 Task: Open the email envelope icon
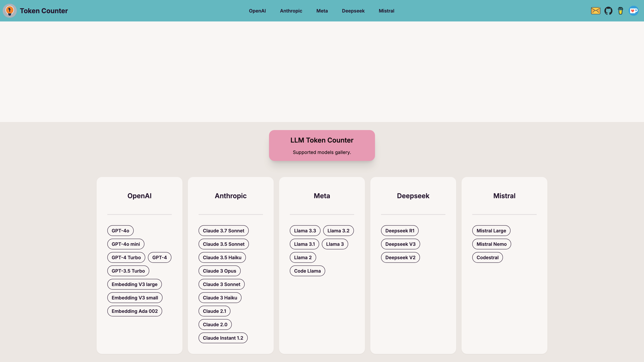click(x=595, y=11)
